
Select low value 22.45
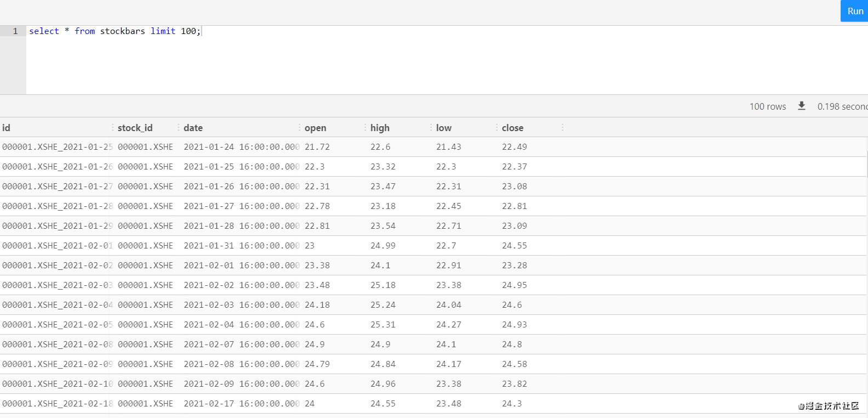449,206
